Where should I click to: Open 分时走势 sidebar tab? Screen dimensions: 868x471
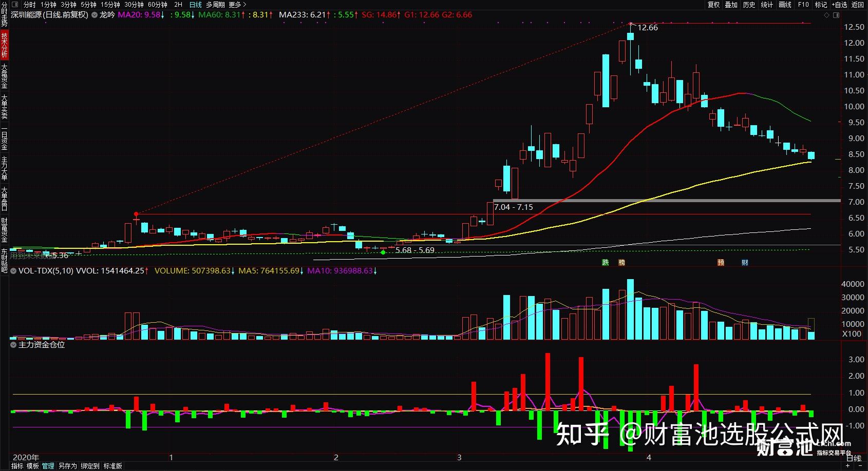pyautogui.click(x=4, y=14)
